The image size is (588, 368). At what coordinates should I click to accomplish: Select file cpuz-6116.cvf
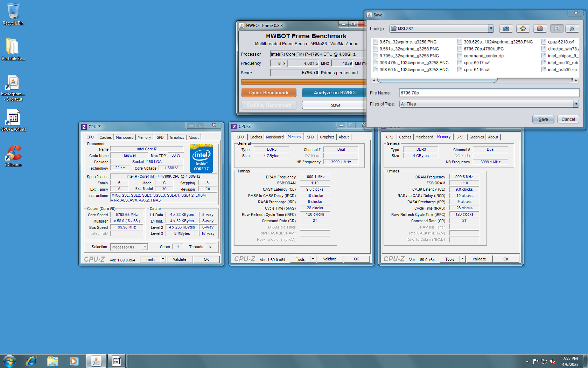tap(474, 70)
